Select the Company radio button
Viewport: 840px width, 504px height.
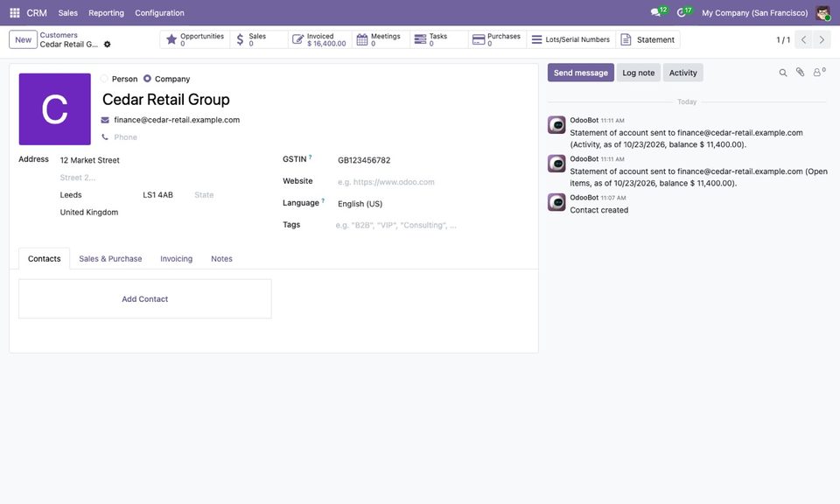coord(147,79)
